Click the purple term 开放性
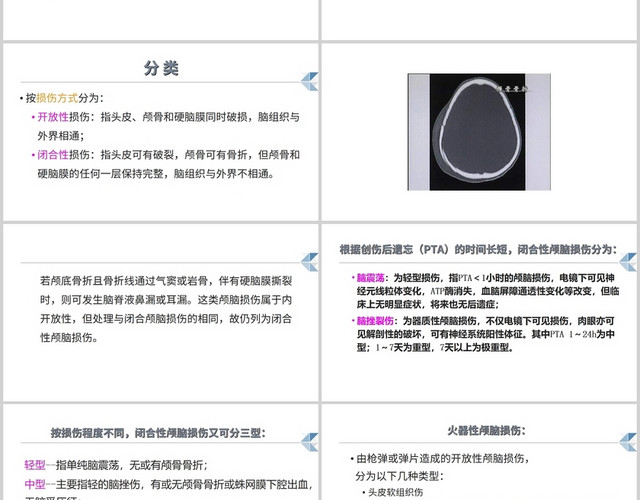Viewport: 640px width, 500px height. click(x=53, y=117)
